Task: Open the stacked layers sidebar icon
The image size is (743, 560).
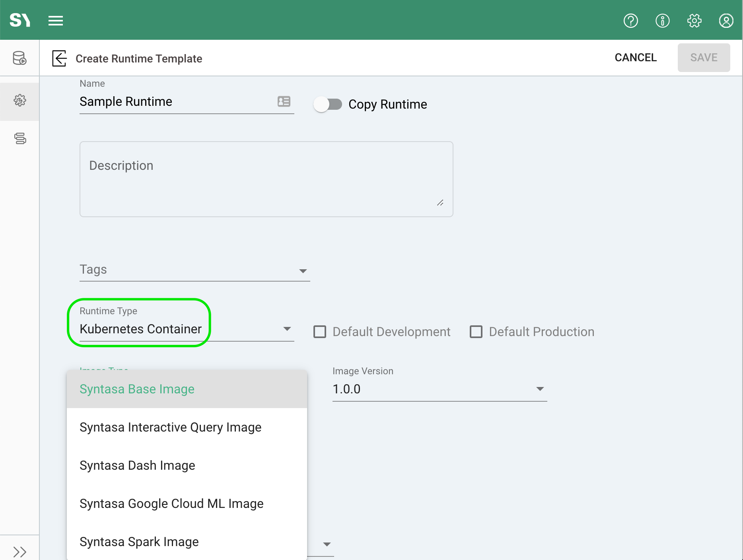Action: (x=20, y=138)
